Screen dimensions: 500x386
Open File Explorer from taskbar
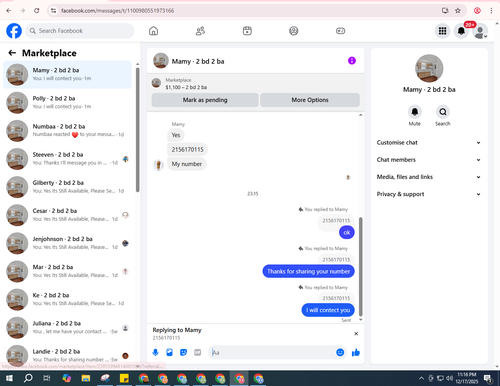point(86,378)
